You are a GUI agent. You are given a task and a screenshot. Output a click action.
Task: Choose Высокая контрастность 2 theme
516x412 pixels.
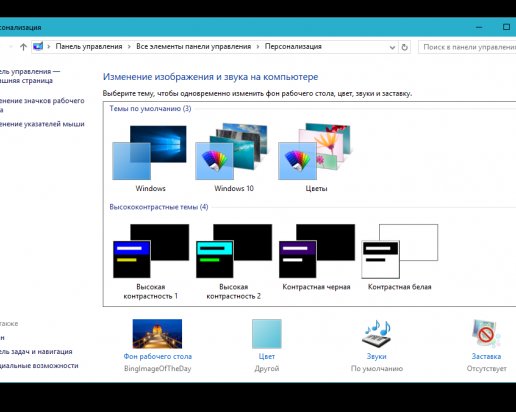(x=234, y=251)
